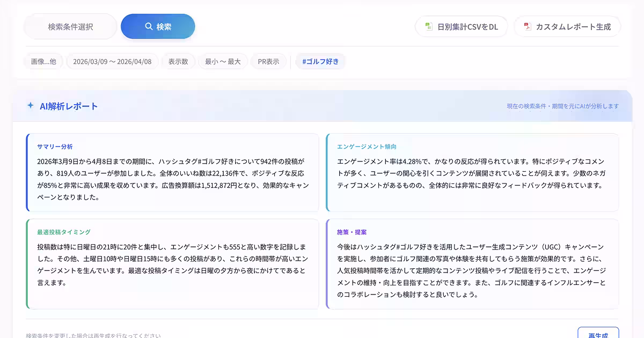The height and width of the screenshot is (338, 644).
Task: Open the 画像...他 media type filter
Action: [43, 61]
